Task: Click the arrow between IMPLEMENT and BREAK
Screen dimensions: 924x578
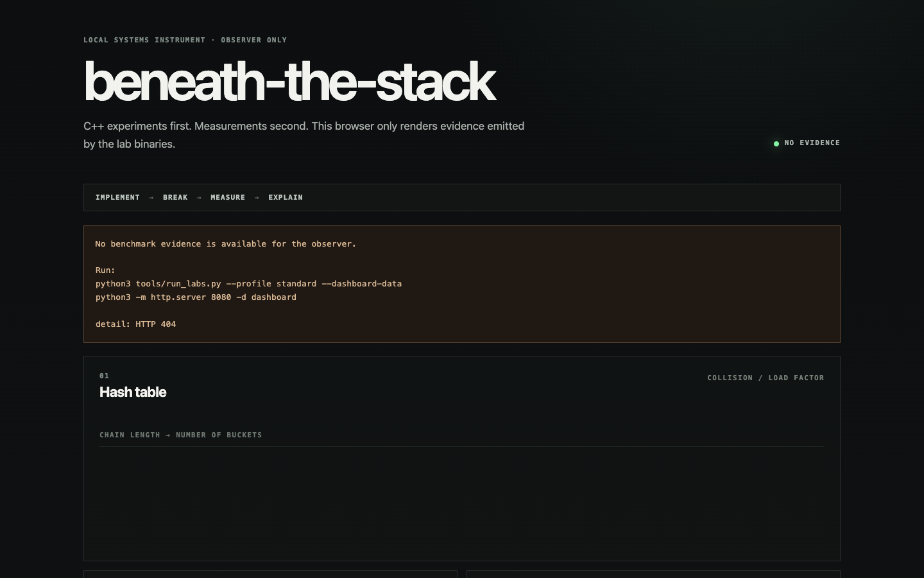Action: pyautogui.click(x=151, y=198)
